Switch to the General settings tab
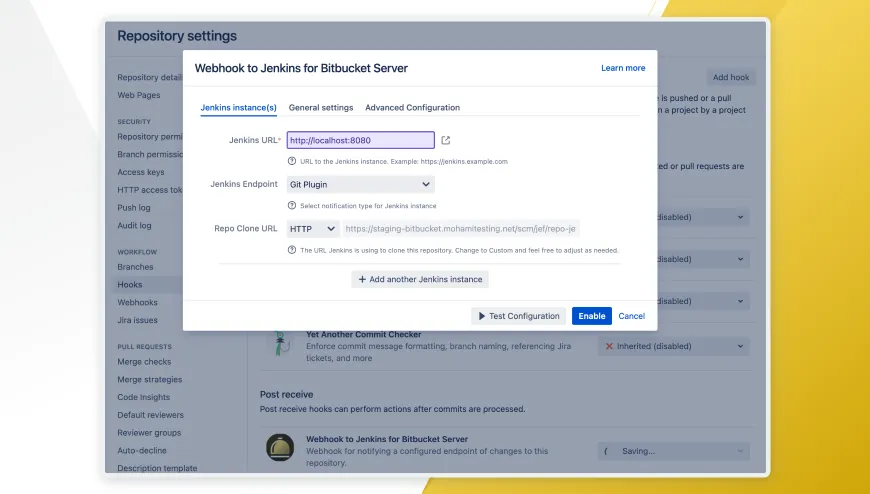Viewport: 870px width, 494px height. tap(321, 107)
